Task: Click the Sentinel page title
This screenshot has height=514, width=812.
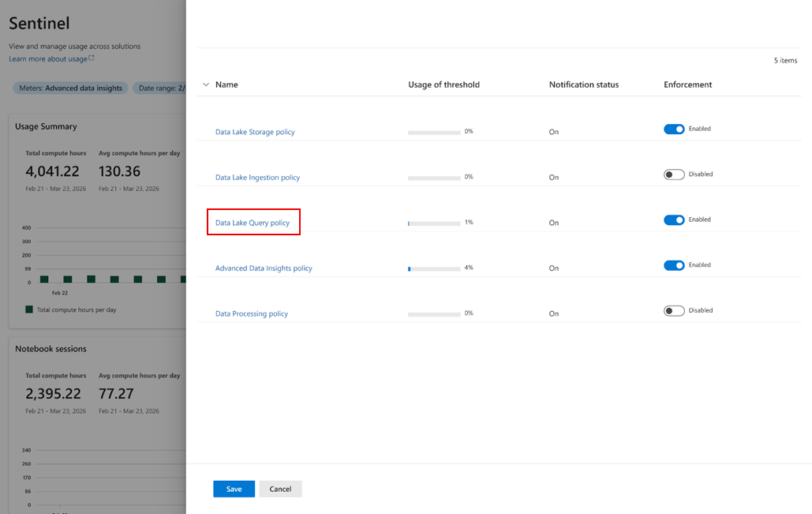Action: click(39, 24)
